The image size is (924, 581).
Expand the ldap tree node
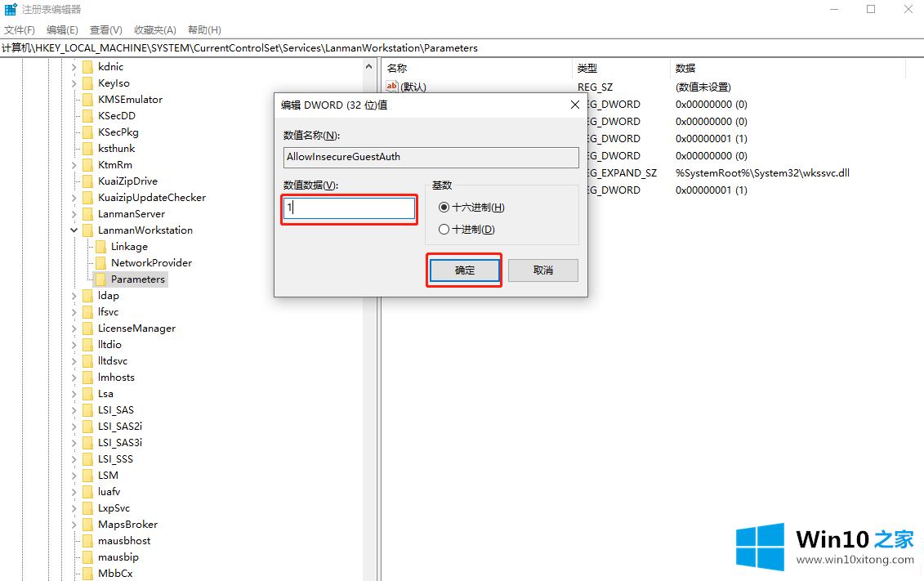pyautogui.click(x=74, y=296)
